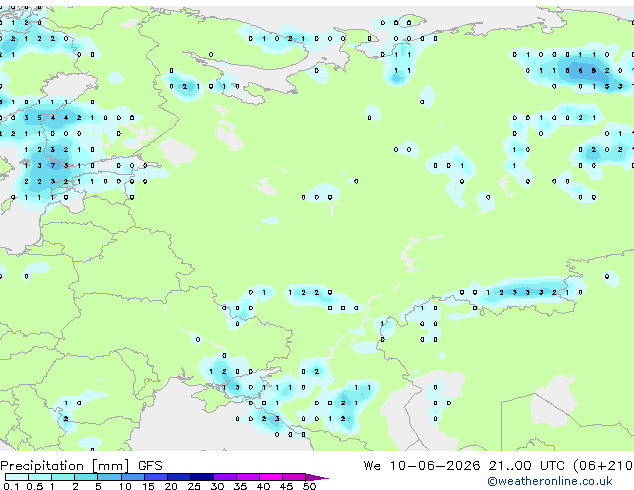Select the legend swatch between 10 and 15

(x=133, y=477)
